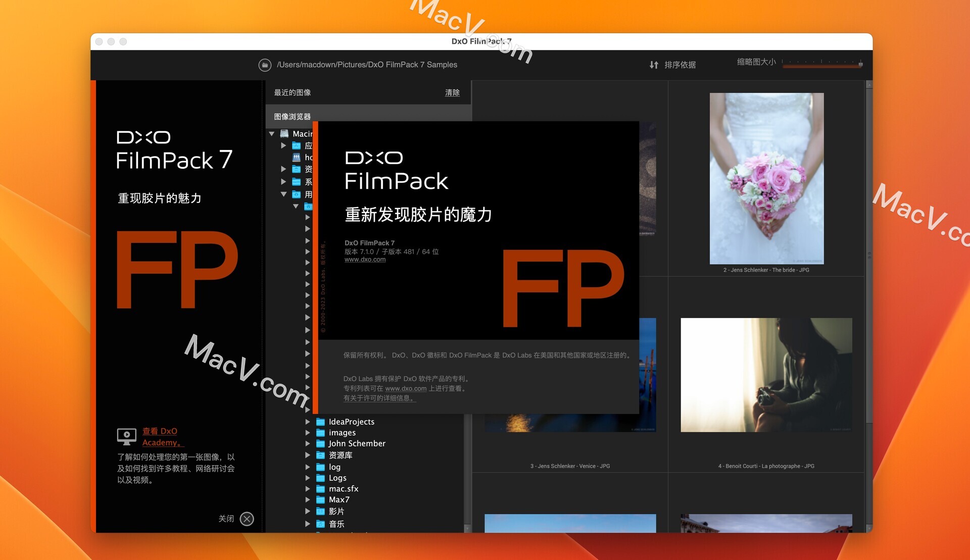Image resolution: width=970 pixels, height=560 pixels.
Task: Click caption 2 - Jens Schlenker - The bride
Action: 766,270
